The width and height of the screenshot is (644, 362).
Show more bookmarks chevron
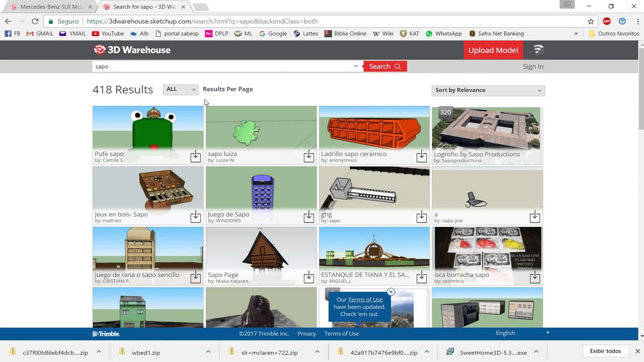[x=576, y=34]
